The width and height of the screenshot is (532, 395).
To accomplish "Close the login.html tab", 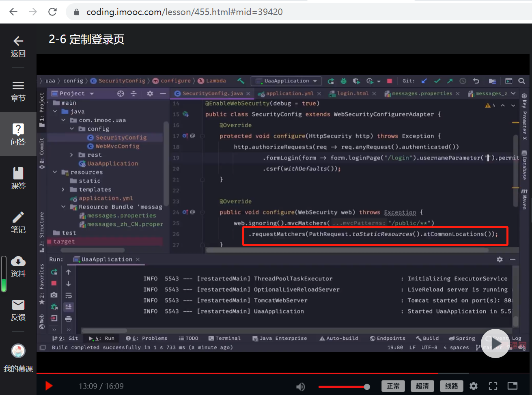I will pos(374,94).
